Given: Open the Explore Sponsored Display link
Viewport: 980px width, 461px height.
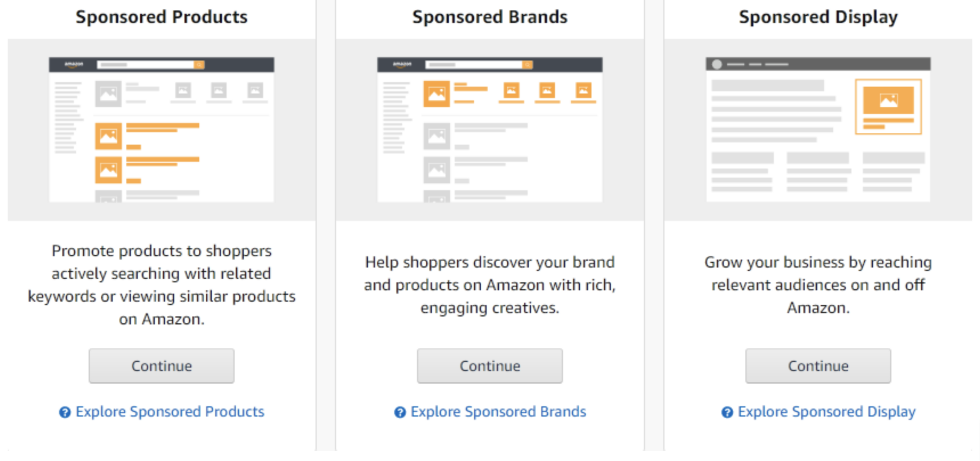Looking at the screenshot, I should [827, 412].
